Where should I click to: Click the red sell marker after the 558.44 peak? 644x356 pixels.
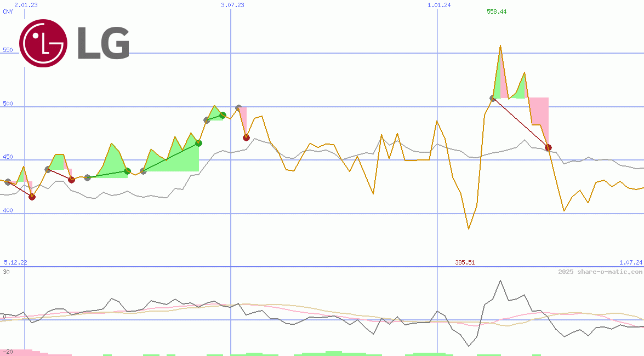tap(548, 147)
